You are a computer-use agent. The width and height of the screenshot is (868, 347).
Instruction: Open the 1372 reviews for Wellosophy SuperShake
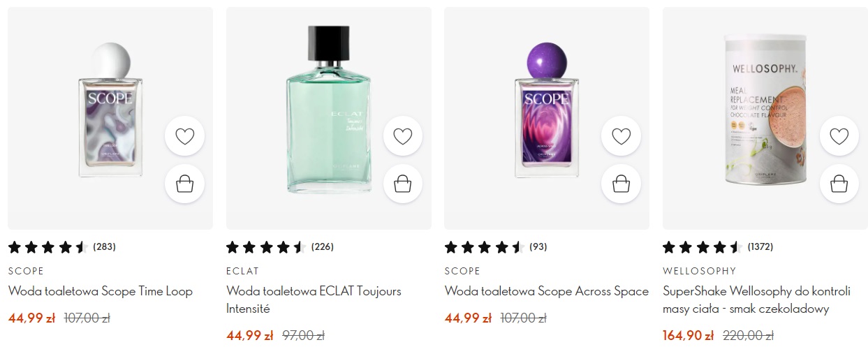(760, 246)
